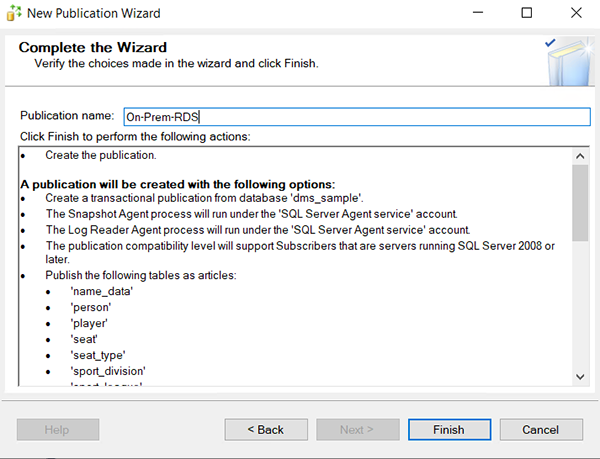600x459 pixels.
Task: Click the greyed-out Next button
Action: [356, 430]
